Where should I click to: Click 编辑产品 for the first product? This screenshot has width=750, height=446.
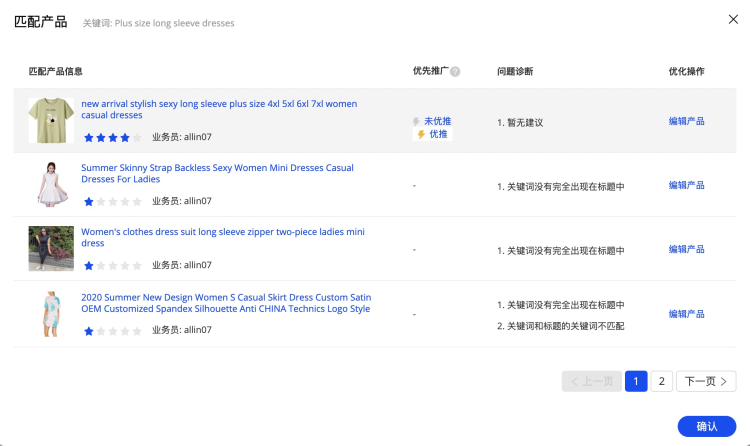point(686,121)
